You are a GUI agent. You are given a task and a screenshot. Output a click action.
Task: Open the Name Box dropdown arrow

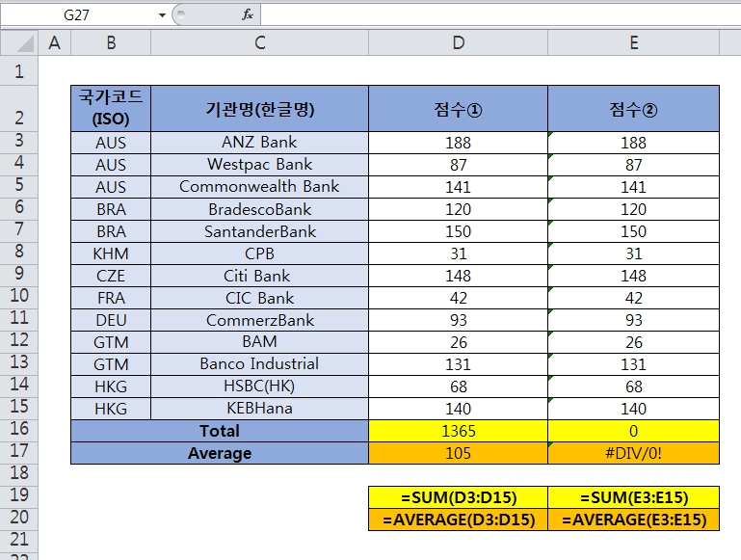(x=162, y=15)
